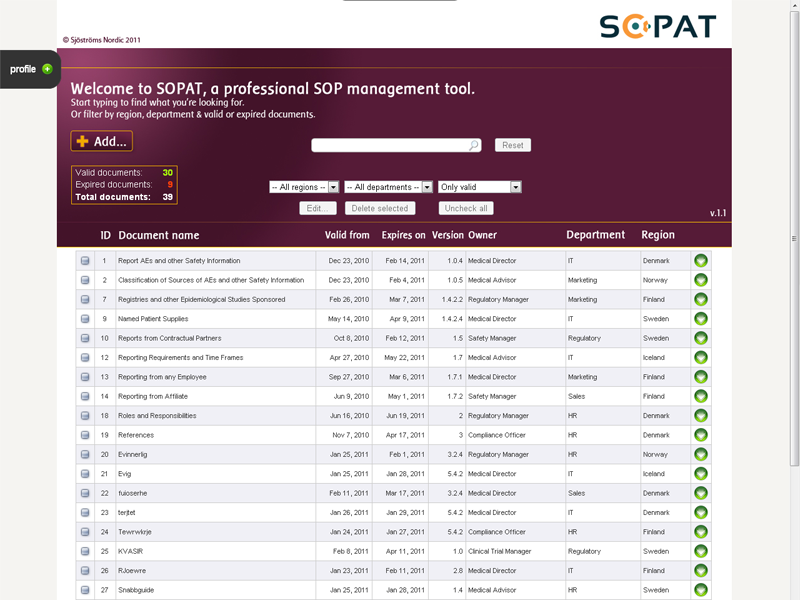The height and width of the screenshot is (600, 800).
Task: Open green arrow icon on Evinnerlig row
Action: pyautogui.click(x=701, y=455)
